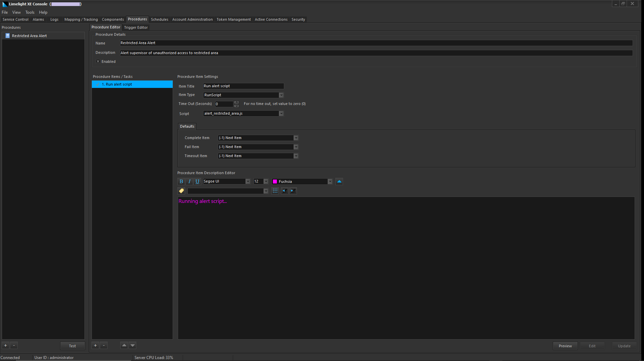Add a new procedure item with plus
This screenshot has height=361, width=644.
pos(96,346)
